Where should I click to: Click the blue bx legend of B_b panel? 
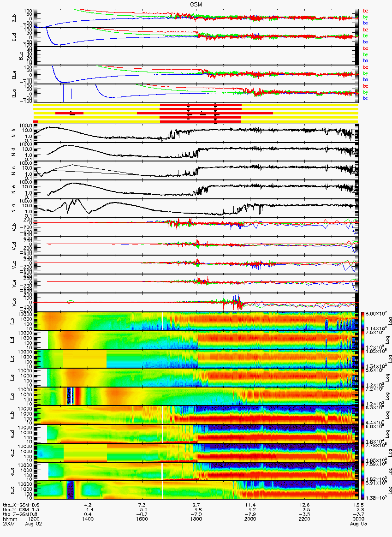point(365,23)
